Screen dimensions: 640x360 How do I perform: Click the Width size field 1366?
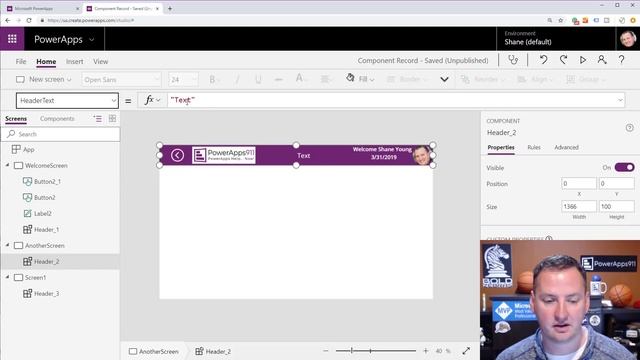click(579, 207)
